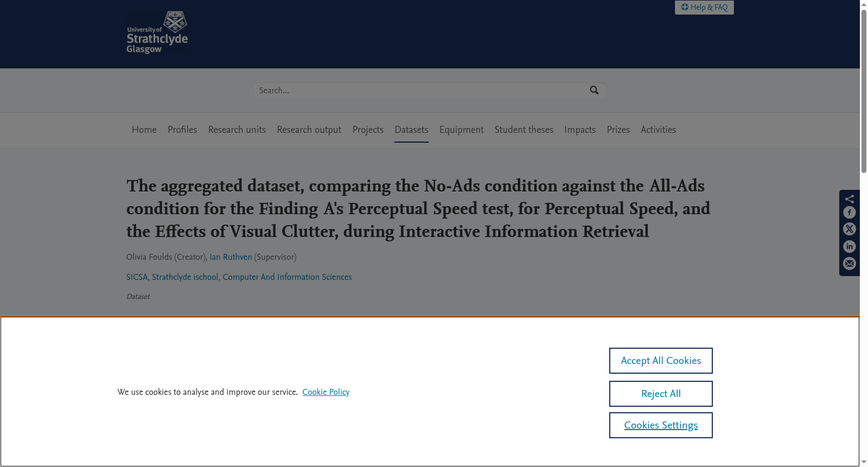Open Research output section
The width and height of the screenshot is (868, 467).
click(309, 130)
